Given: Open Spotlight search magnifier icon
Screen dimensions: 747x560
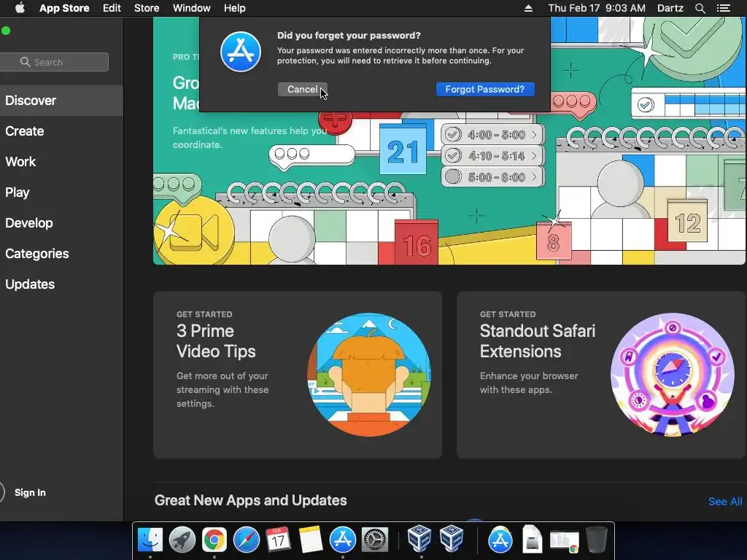Looking at the screenshot, I should point(700,8).
